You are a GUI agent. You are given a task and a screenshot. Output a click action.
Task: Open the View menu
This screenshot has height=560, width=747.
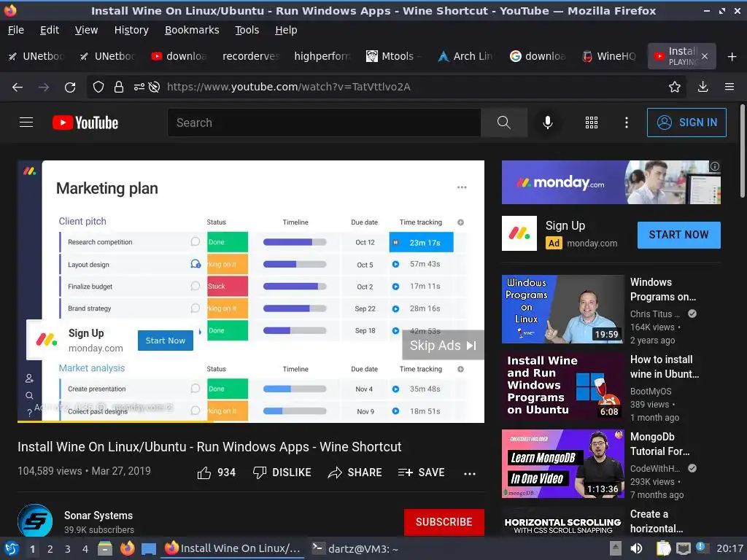[x=86, y=30]
